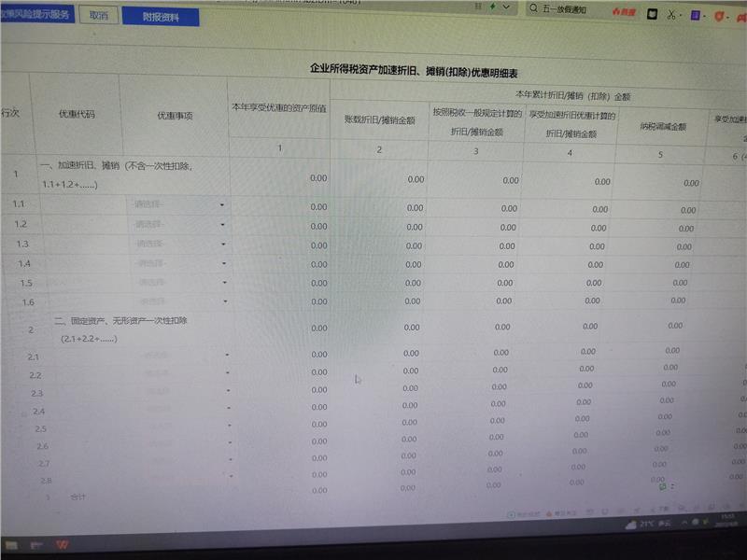Click row 1.1 asset original value cell
Screen dimensions: 747x560
point(278,206)
